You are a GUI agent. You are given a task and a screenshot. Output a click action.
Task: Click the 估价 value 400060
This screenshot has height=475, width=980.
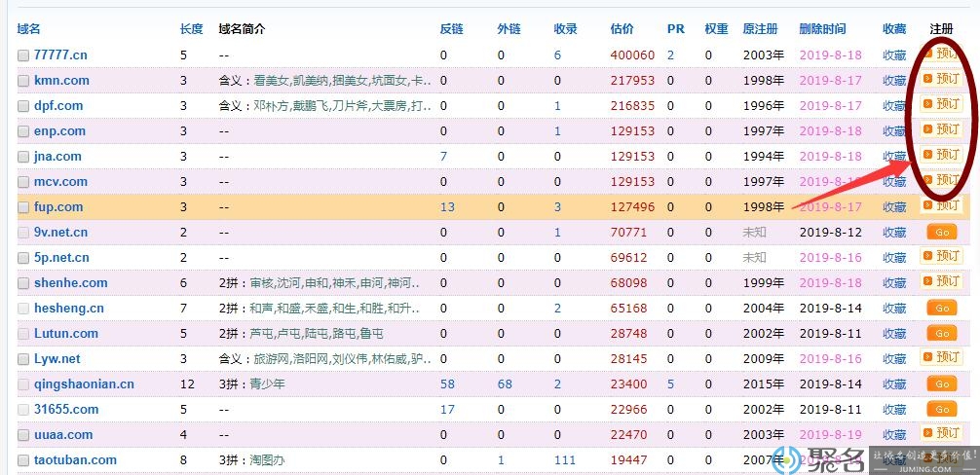coord(632,55)
